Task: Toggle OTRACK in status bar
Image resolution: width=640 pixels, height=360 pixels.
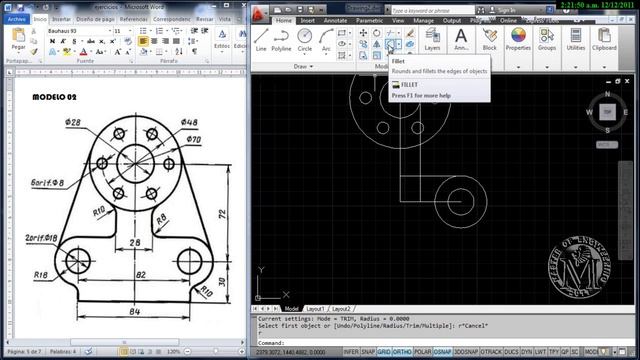Action: pos(491,352)
